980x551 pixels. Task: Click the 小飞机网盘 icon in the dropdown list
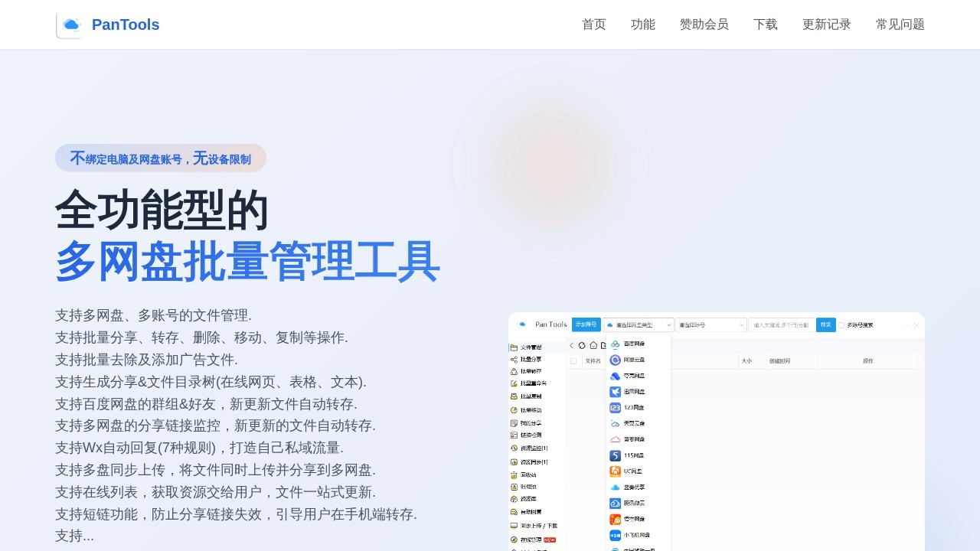pyautogui.click(x=615, y=536)
